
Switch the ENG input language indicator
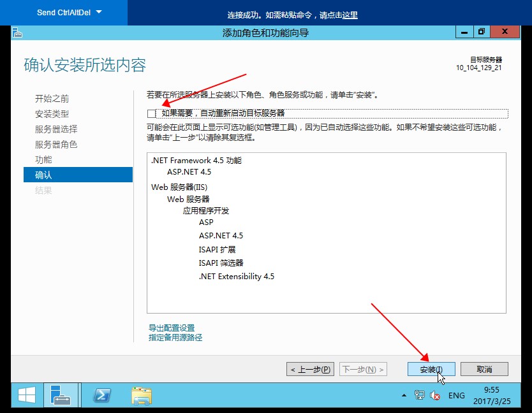(x=456, y=395)
